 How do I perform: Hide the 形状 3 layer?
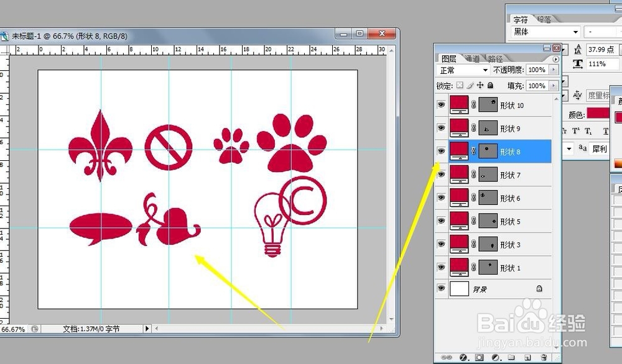click(441, 244)
